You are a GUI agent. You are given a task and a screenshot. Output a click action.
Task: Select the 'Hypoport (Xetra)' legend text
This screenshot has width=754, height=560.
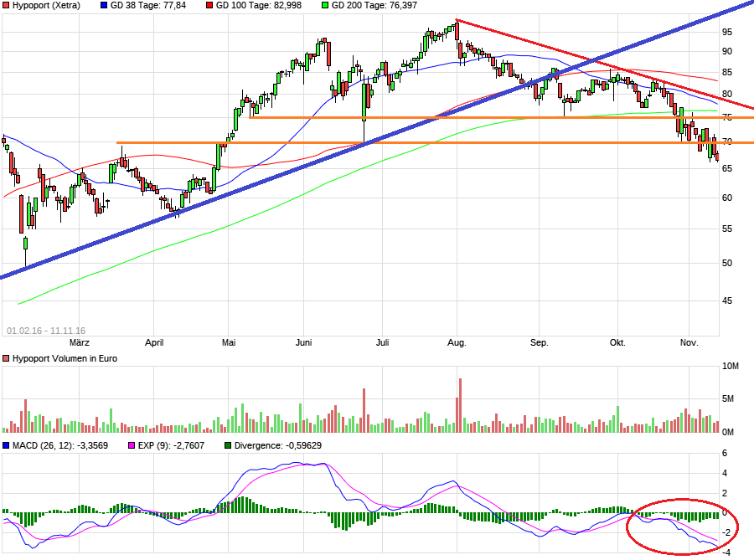pos(46,6)
